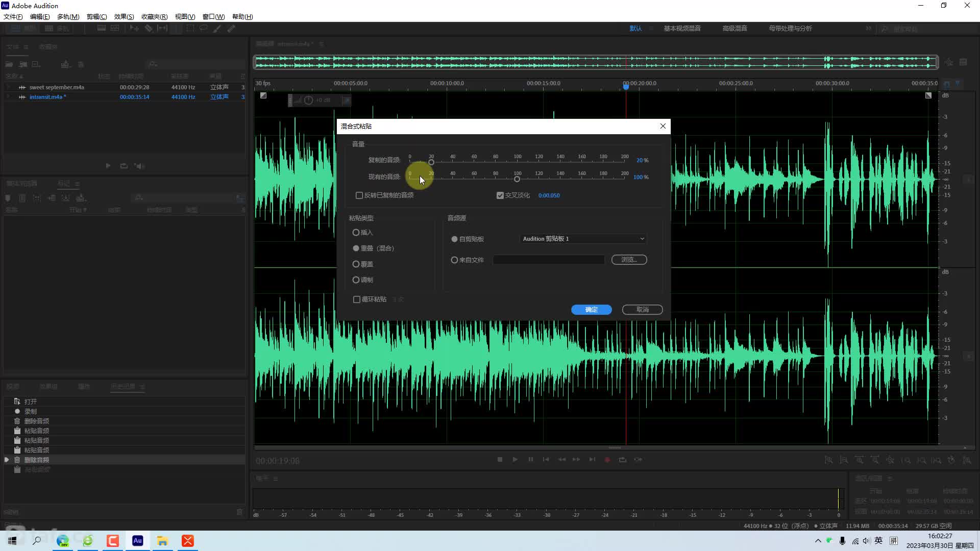Select the 插入 paste type
The image size is (980, 551).
pos(356,233)
